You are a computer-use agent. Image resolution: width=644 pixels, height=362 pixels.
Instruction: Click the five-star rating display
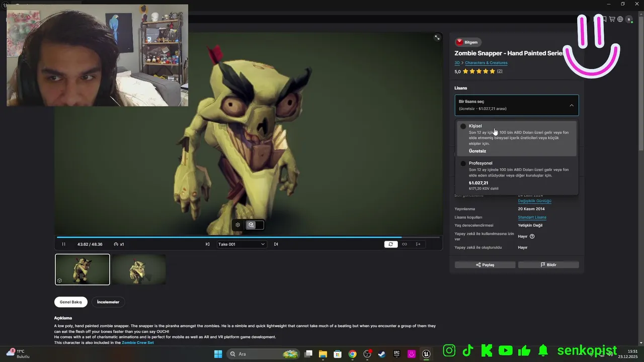click(x=478, y=71)
